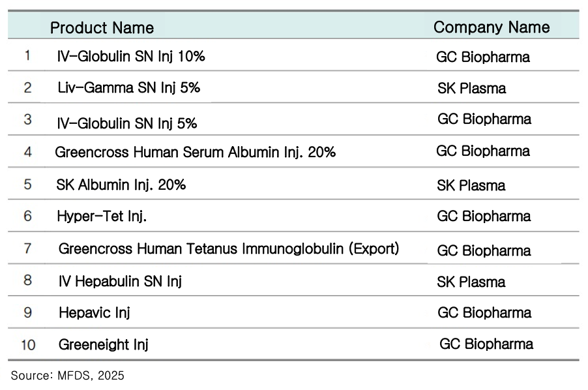This screenshot has width=588, height=390.
Task: Click SK Albumin Inj. 20% row text
Action: (x=121, y=185)
